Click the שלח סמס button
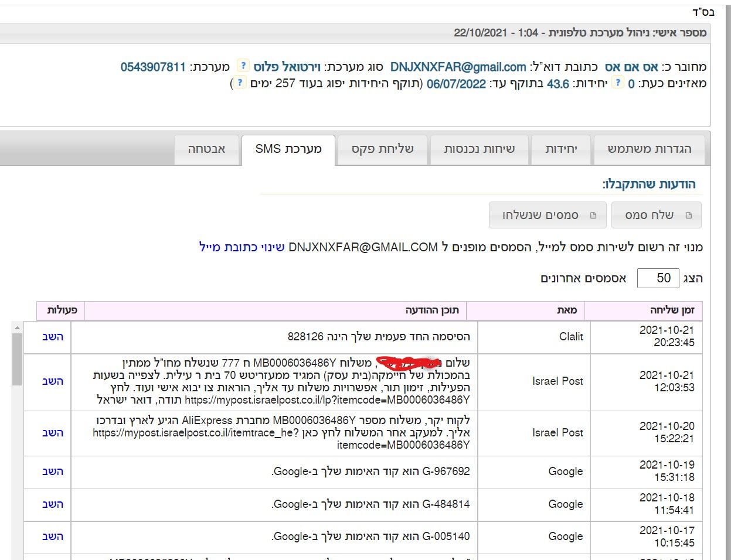 pos(656,215)
